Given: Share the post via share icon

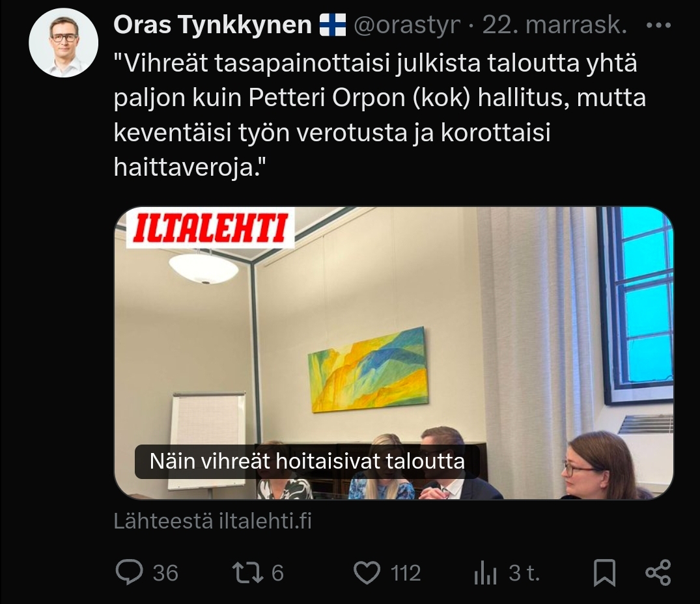Looking at the screenshot, I should (x=658, y=573).
